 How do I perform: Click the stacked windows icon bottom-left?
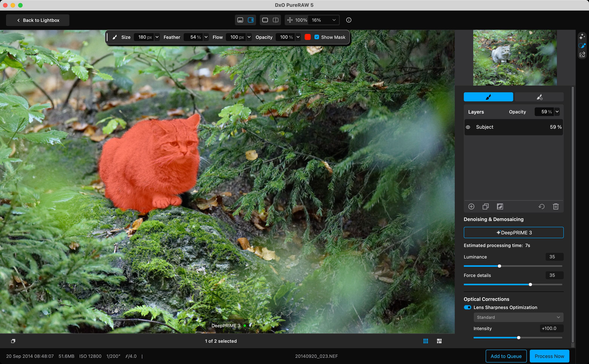pos(13,341)
